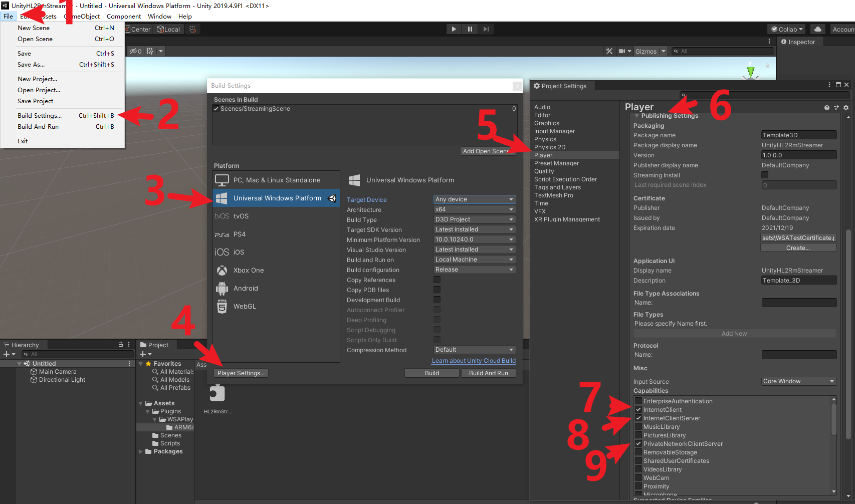Click the Pause button in toolbar

click(x=470, y=29)
